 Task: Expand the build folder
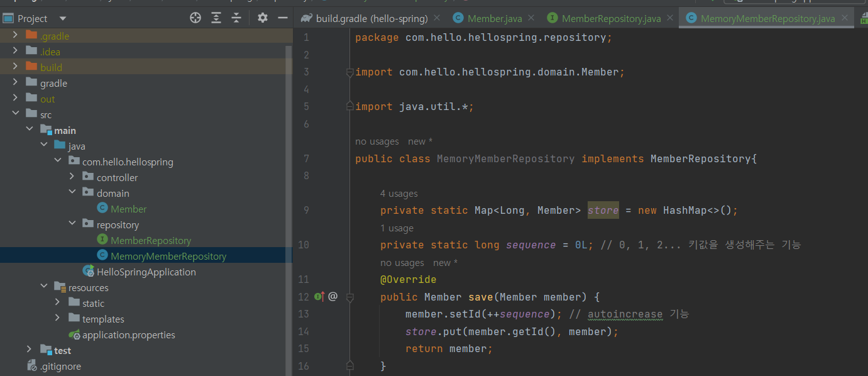tap(15, 67)
